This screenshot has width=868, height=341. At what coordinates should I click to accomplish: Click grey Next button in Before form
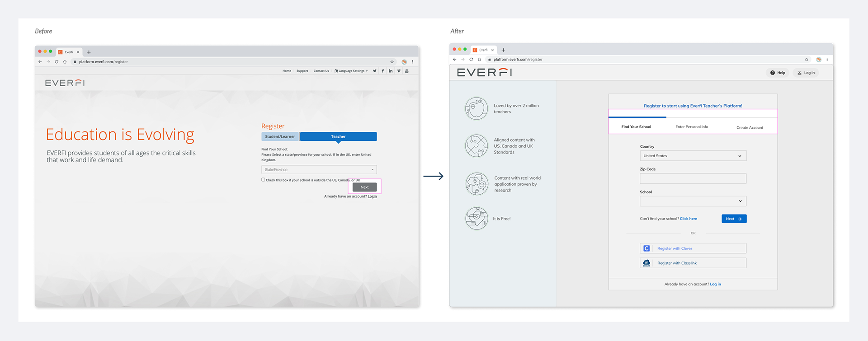[x=364, y=187]
